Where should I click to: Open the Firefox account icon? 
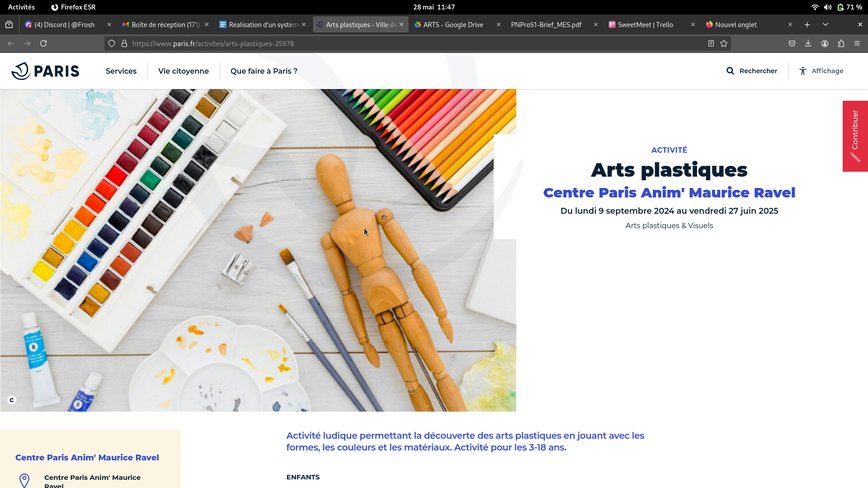825,43
